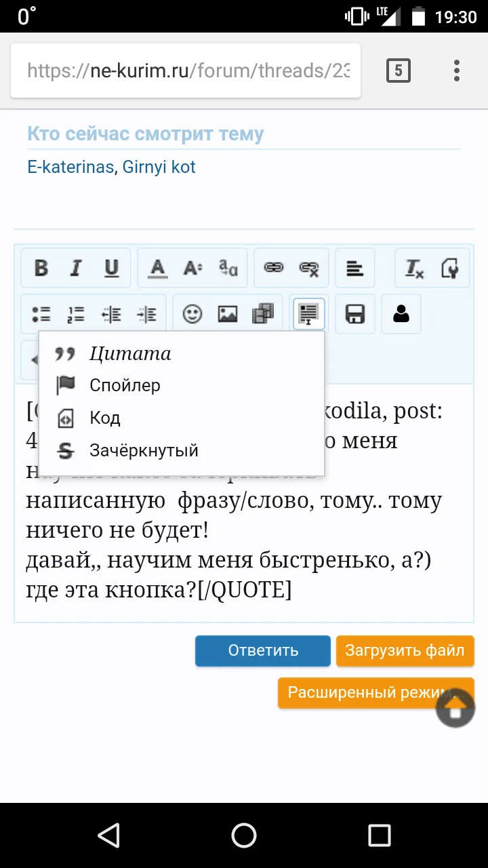Click the user silhouette toolbar icon
The image size is (488, 868).
(x=401, y=314)
